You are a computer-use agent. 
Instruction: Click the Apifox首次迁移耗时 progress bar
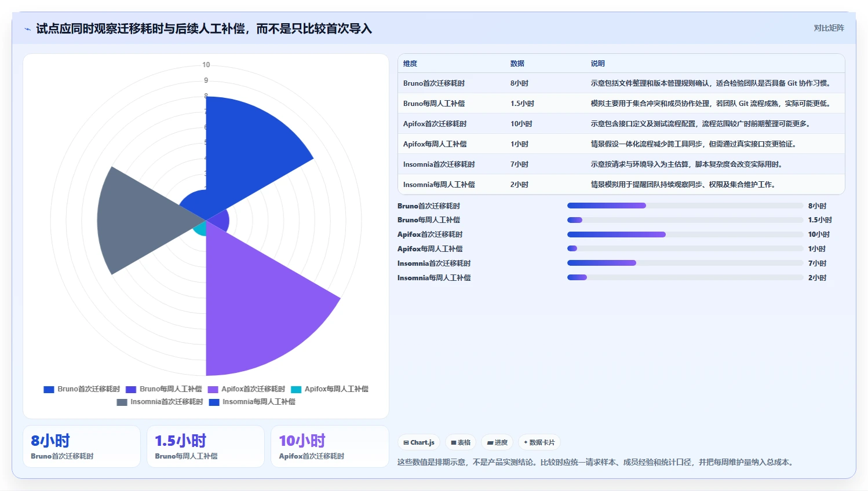(x=685, y=234)
